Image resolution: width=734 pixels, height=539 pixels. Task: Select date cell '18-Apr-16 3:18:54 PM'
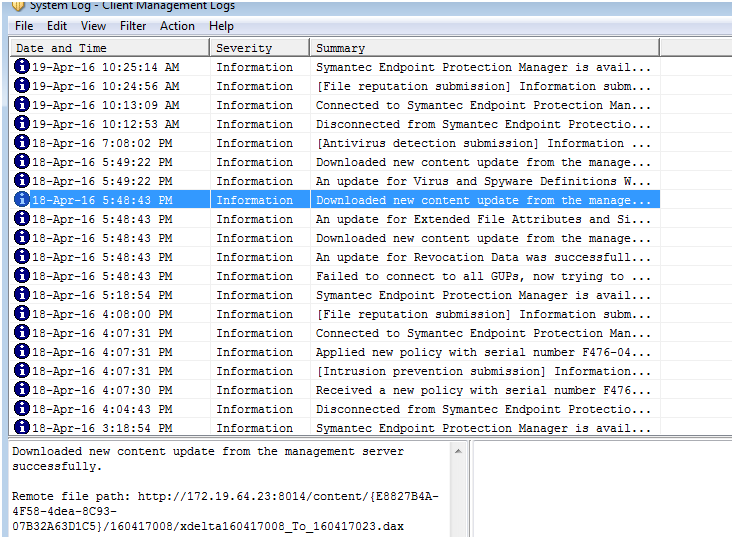tap(102, 428)
